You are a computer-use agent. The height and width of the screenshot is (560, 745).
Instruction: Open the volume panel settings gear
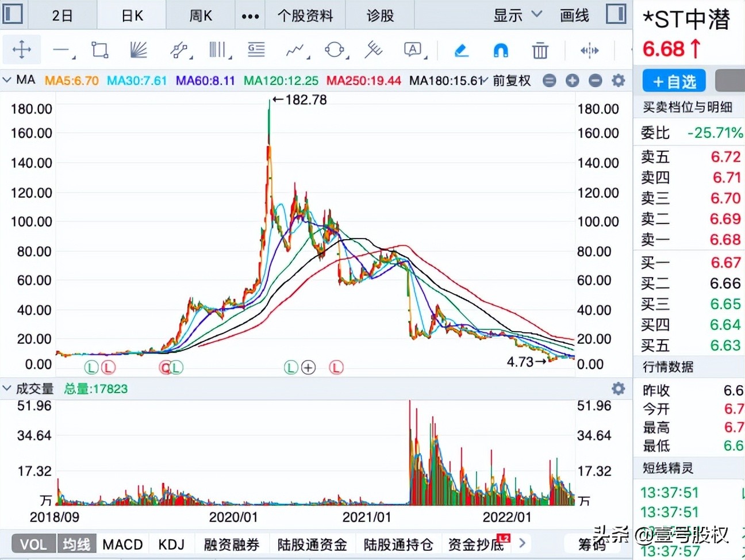618,389
